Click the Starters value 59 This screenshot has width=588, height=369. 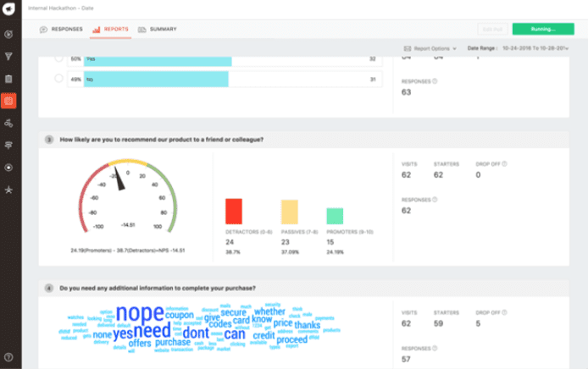point(438,323)
